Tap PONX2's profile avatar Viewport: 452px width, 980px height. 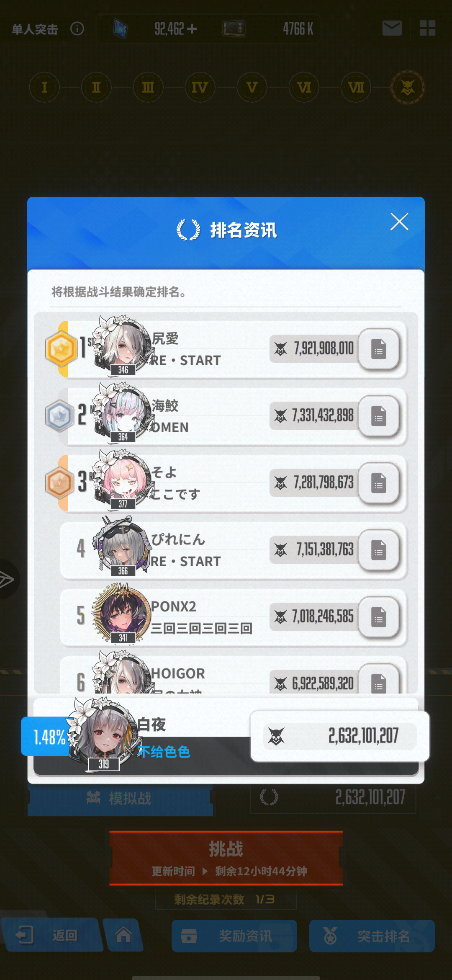pyautogui.click(x=121, y=614)
